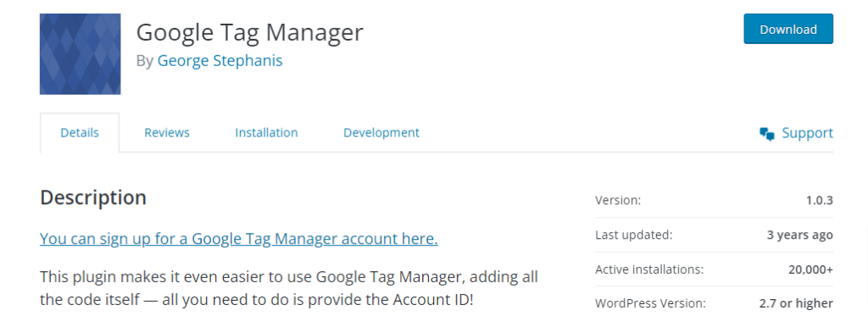Follow the Google Tag Manager account sign-up link
868x316 pixels.
tap(239, 239)
